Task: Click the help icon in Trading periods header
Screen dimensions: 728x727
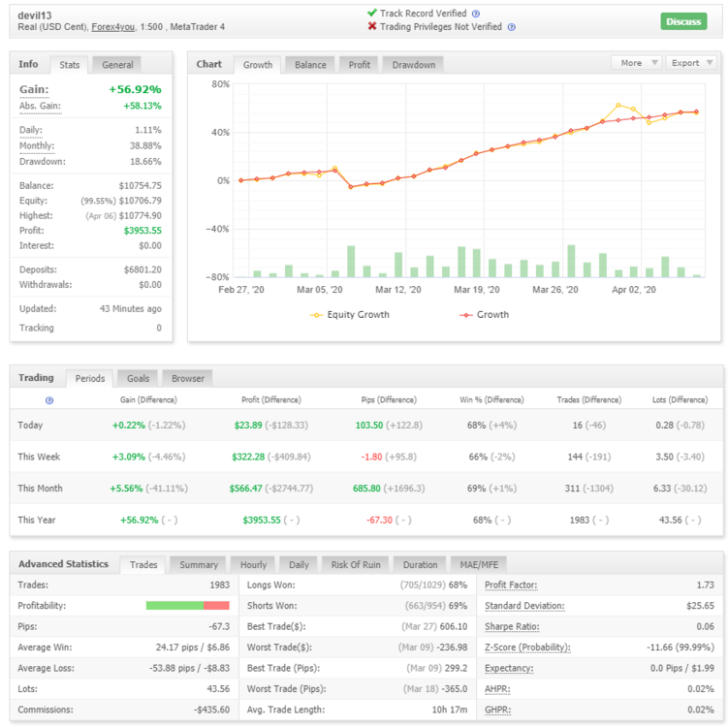Action: (49, 400)
